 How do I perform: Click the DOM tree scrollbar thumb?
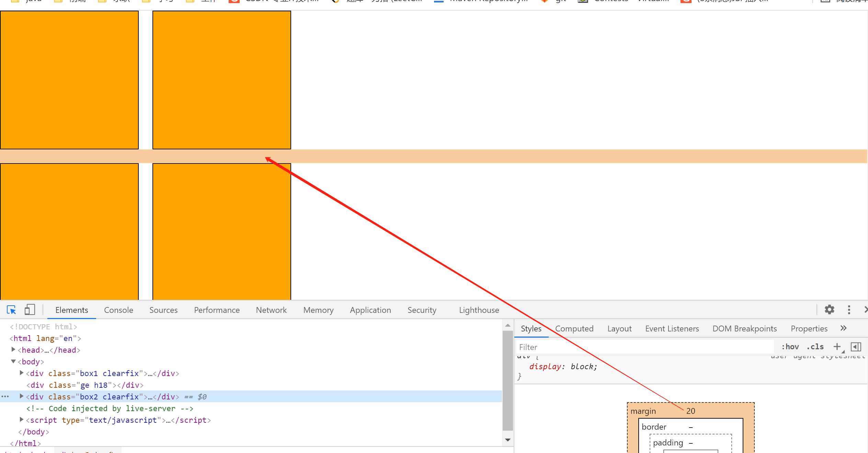(x=507, y=381)
